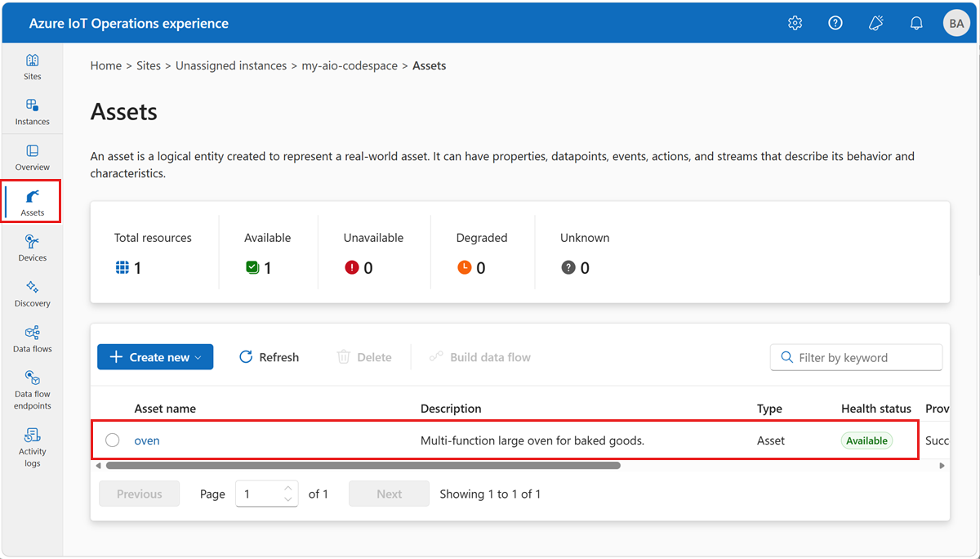Click the scrollbar left arrow
Viewport: 980px width, 559px height.
(99, 465)
